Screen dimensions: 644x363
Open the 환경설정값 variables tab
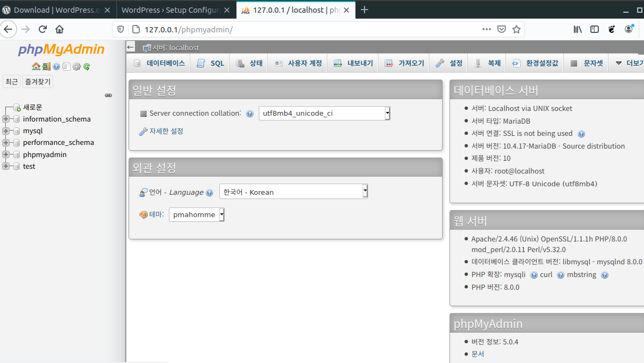(x=535, y=63)
